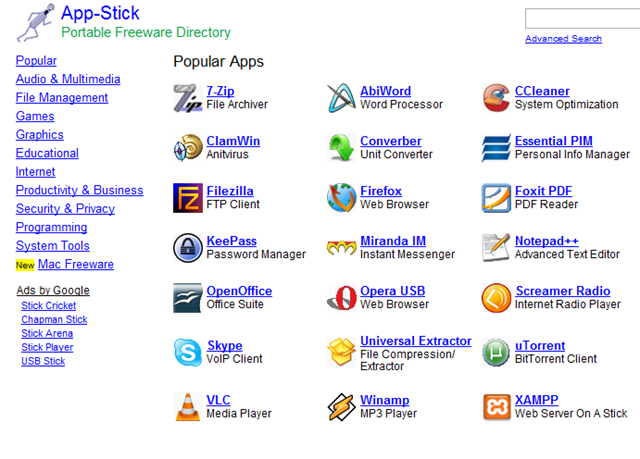
Task: Click the Firefox globe icon
Action: click(x=341, y=198)
